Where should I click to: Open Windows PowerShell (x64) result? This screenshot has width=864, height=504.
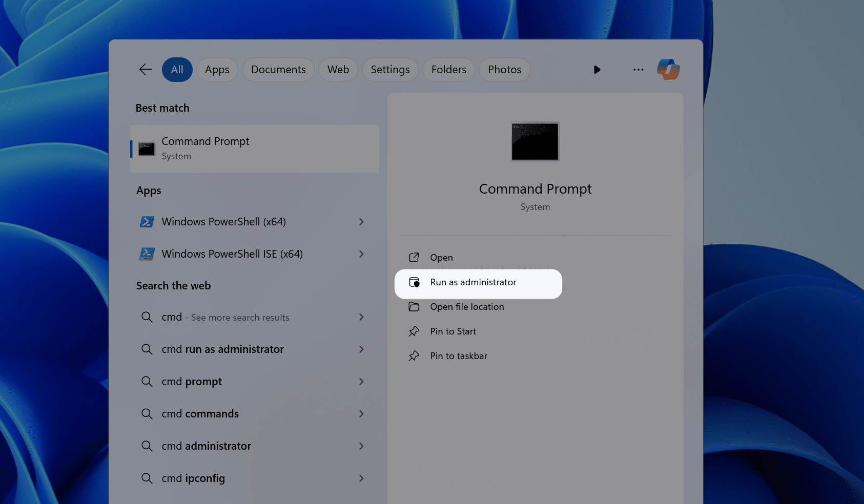224,222
